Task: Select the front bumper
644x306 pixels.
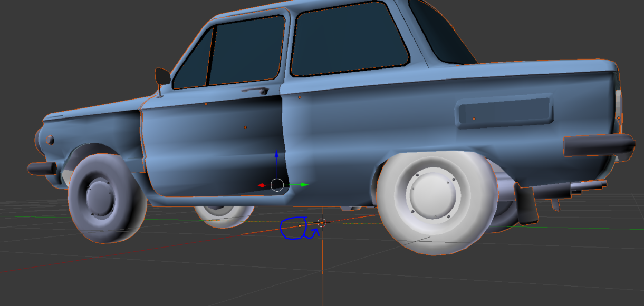Action: (x=42, y=169)
